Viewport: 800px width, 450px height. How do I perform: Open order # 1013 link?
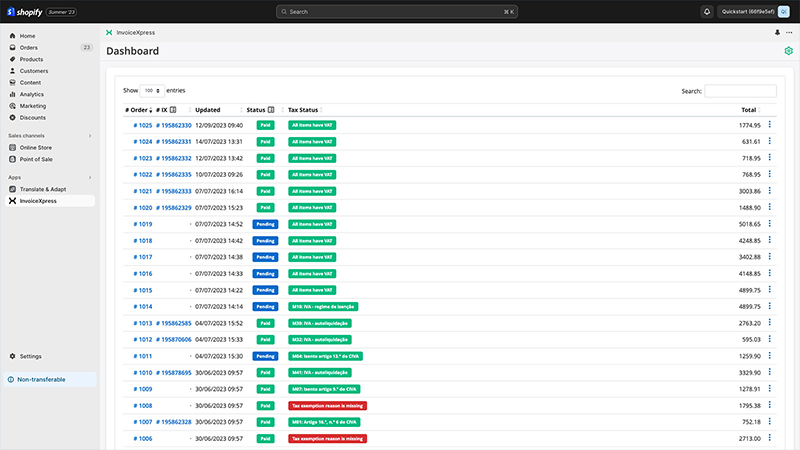[x=142, y=323]
